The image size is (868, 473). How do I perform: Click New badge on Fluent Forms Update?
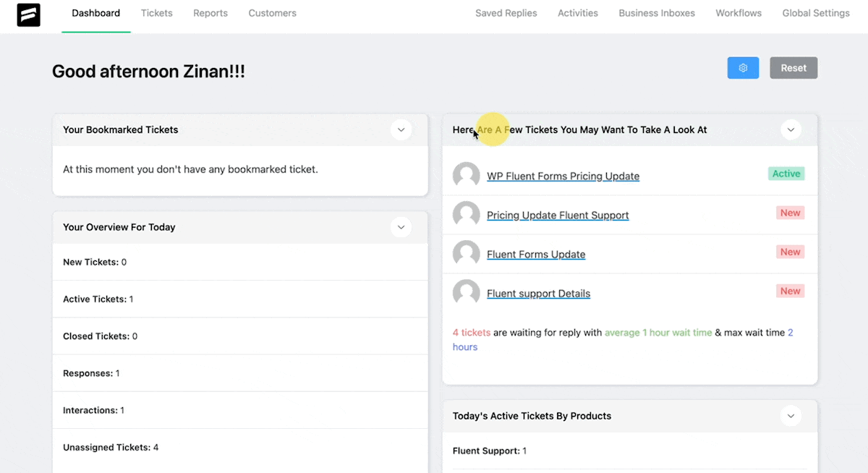pos(790,252)
